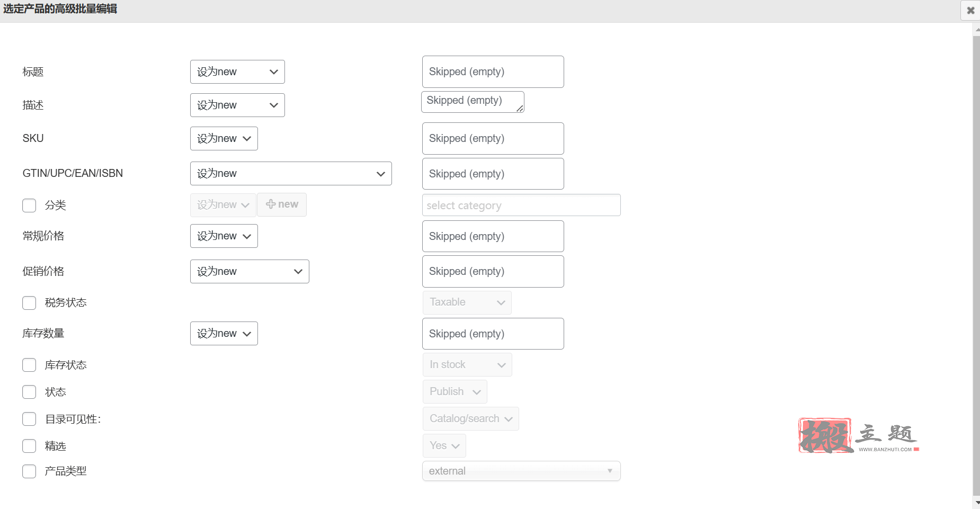This screenshot has width=980, height=509.
Task: Check the 产品类型 checkbox
Action: [x=29, y=471]
